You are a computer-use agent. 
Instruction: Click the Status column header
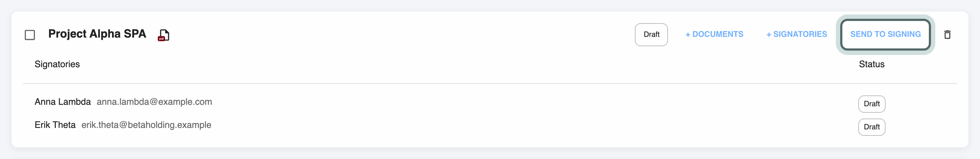click(x=871, y=64)
